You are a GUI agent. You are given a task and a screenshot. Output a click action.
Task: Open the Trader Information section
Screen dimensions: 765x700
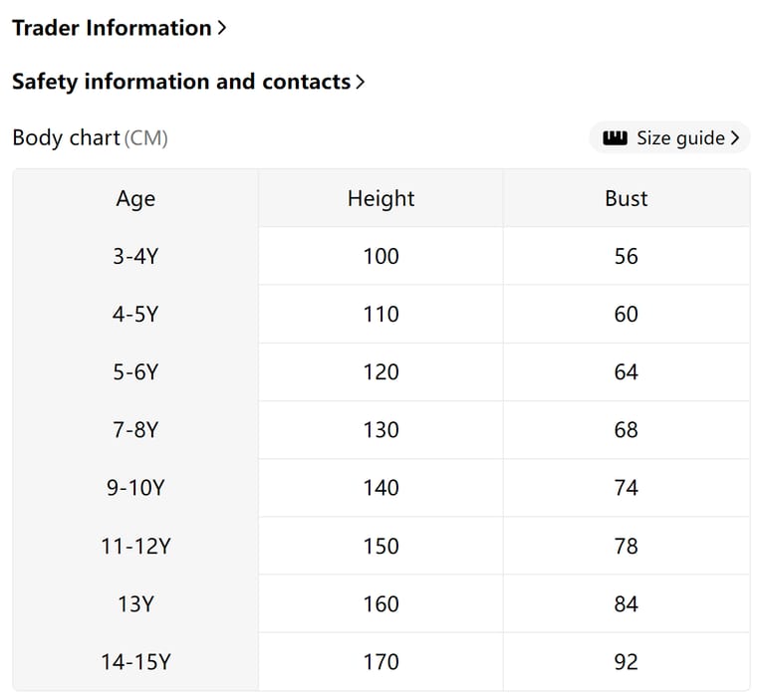pyautogui.click(x=112, y=28)
